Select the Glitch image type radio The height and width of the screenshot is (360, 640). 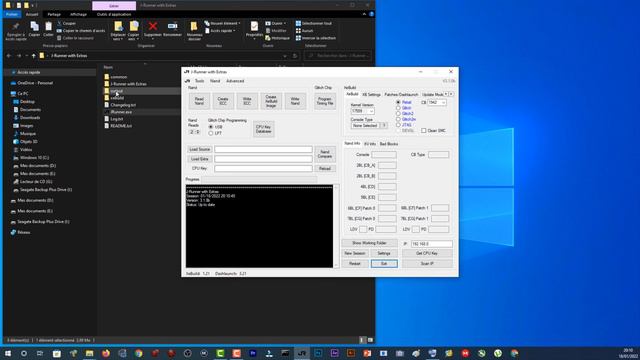click(398, 108)
